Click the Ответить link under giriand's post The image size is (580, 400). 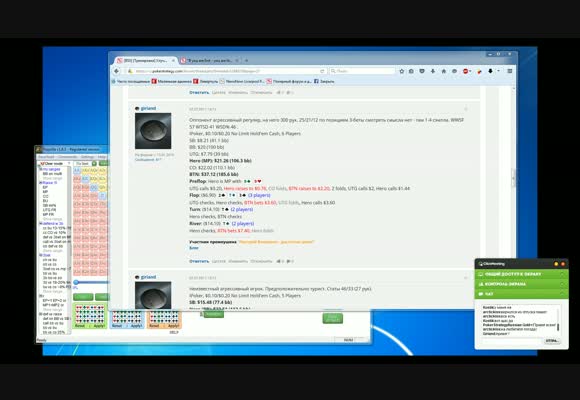click(x=199, y=261)
